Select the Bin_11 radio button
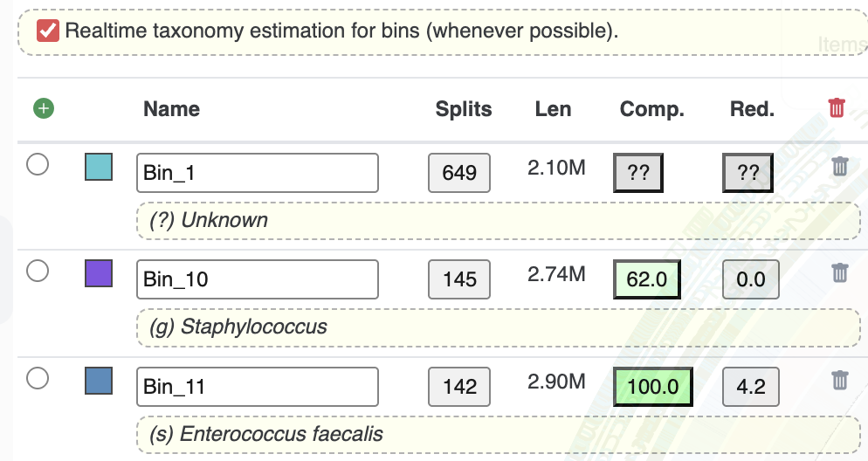Screen dimensions: 868x461 tap(38, 378)
